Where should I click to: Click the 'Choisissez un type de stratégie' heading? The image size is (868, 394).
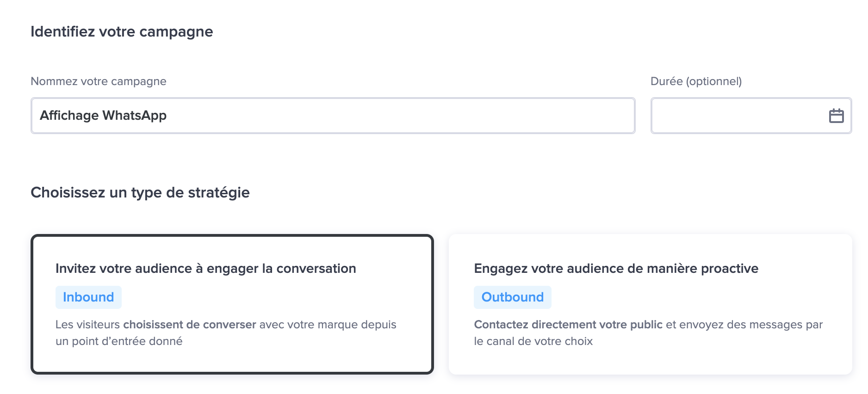coord(140,192)
